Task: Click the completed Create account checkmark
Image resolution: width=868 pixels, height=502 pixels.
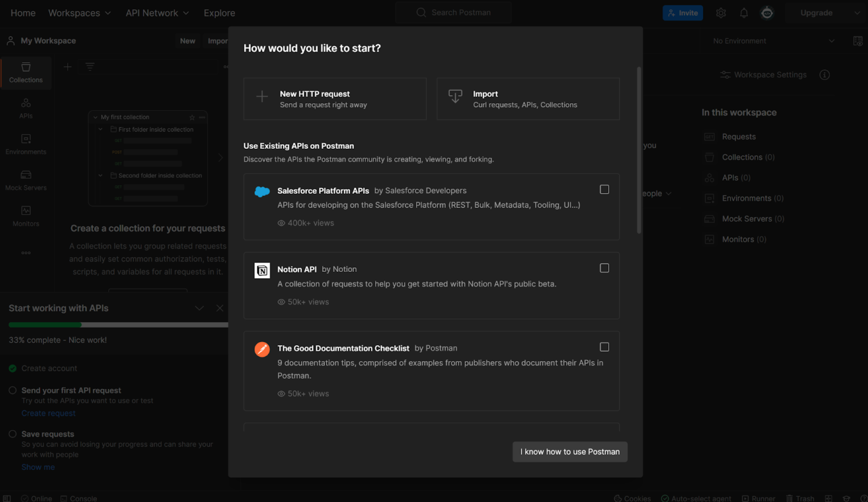Action: 13,368
